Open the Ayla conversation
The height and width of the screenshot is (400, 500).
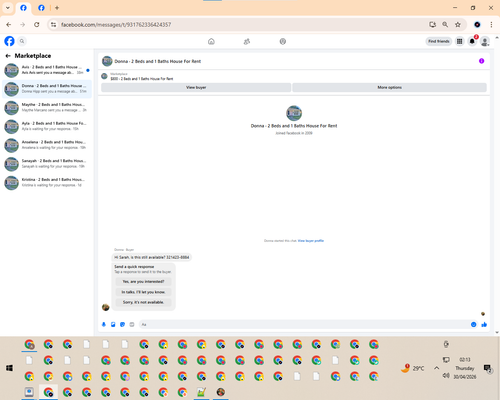pyautogui.click(x=47, y=126)
